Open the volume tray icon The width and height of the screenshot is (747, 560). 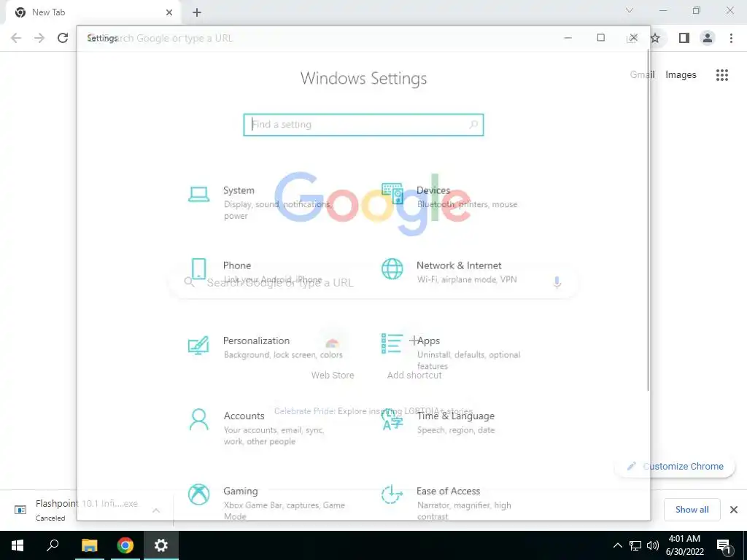(653, 545)
